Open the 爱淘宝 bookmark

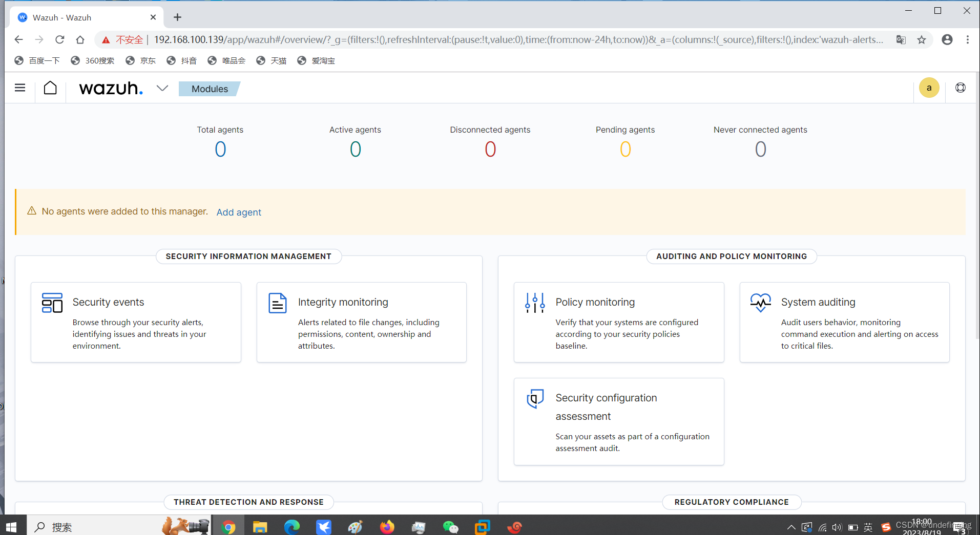coord(316,60)
